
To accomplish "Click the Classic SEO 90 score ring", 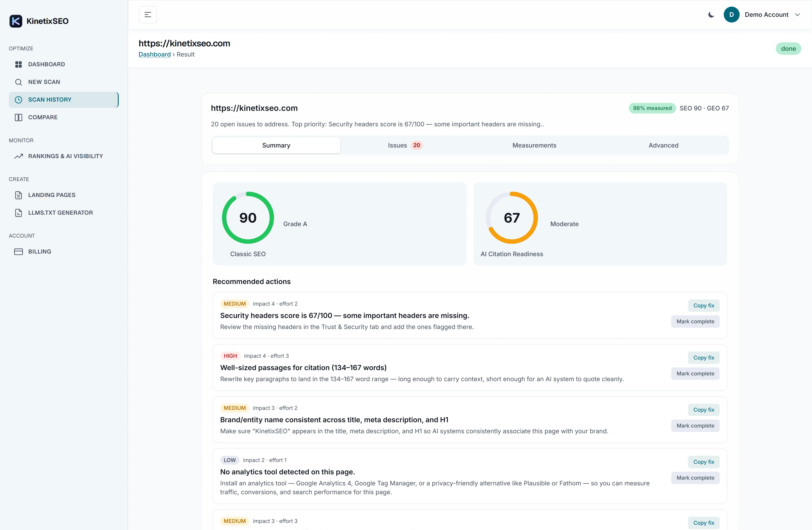I will 248,218.
